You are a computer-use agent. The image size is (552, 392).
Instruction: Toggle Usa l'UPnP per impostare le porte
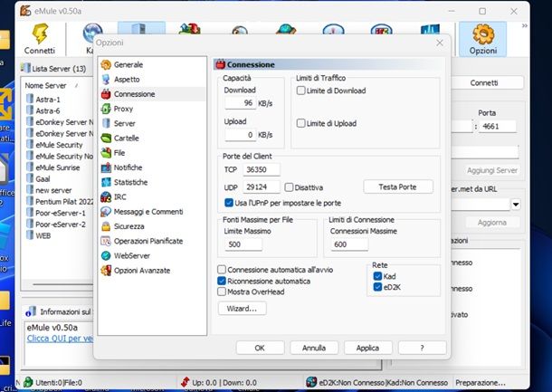[x=229, y=203]
